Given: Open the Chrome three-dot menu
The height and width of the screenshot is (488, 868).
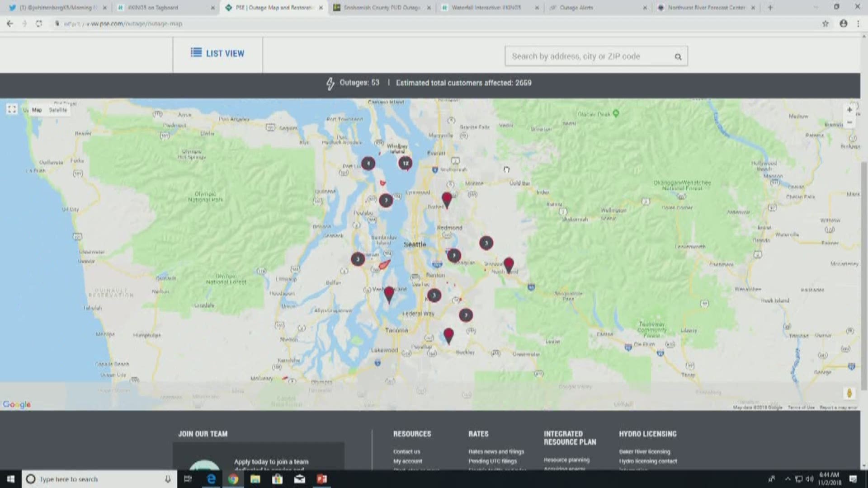Looking at the screenshot, I should pyautogui.click(x=858, y=23).
